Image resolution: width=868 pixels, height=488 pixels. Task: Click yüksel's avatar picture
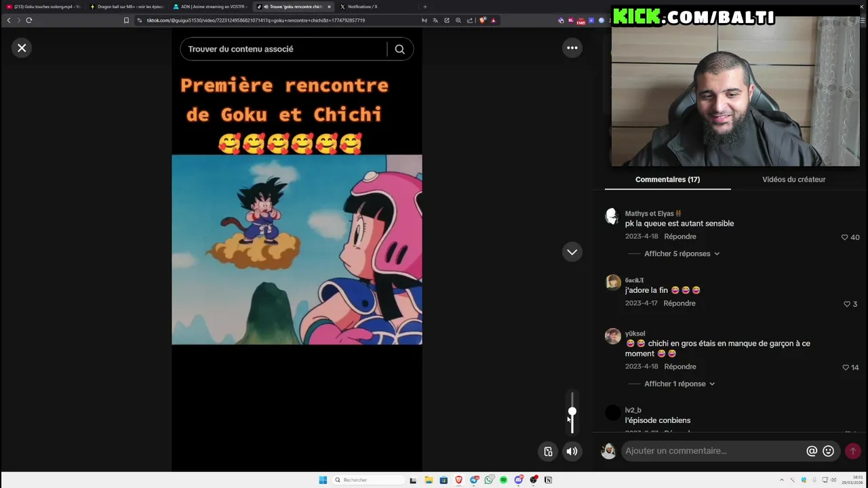point(612,336)
